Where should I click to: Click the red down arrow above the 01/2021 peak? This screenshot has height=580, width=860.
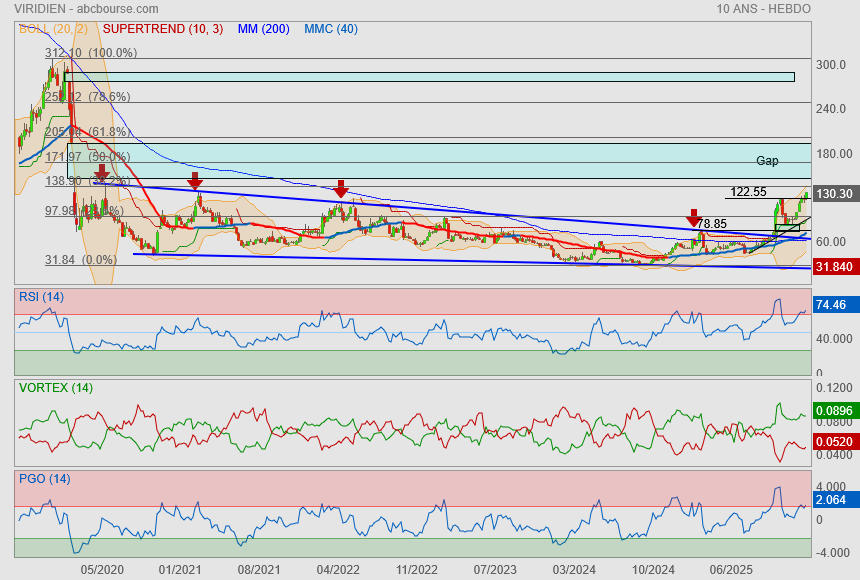[195, 181]
